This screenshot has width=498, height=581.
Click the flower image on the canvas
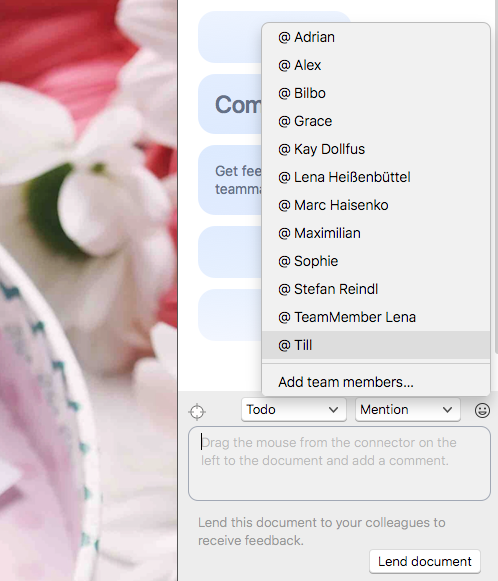pos(88,290)
